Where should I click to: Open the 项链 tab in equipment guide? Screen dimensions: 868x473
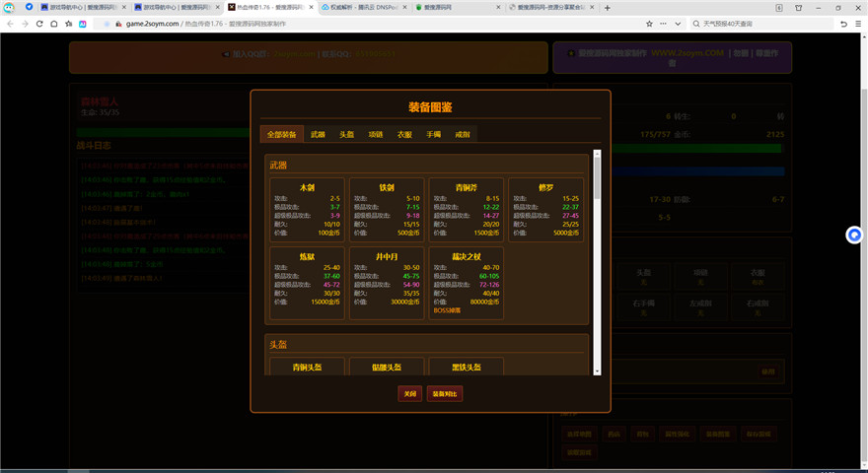pyautogui.click(x=375, y=134)
